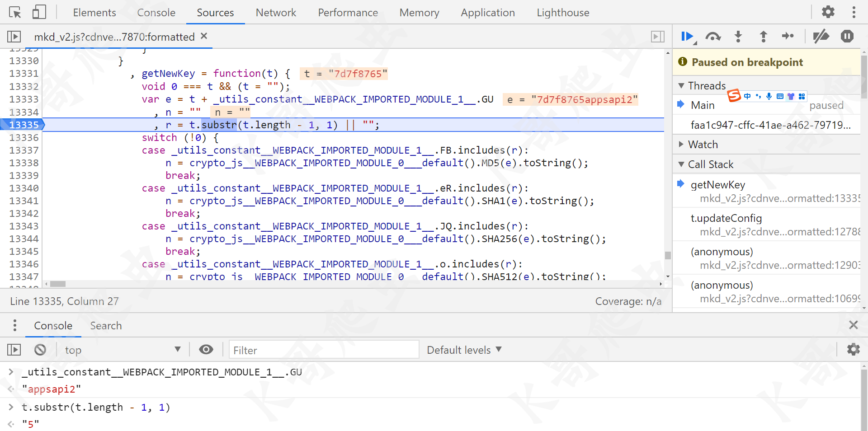Resume script execution
This screenshot has width=868, height=431.
click(688, 37)
